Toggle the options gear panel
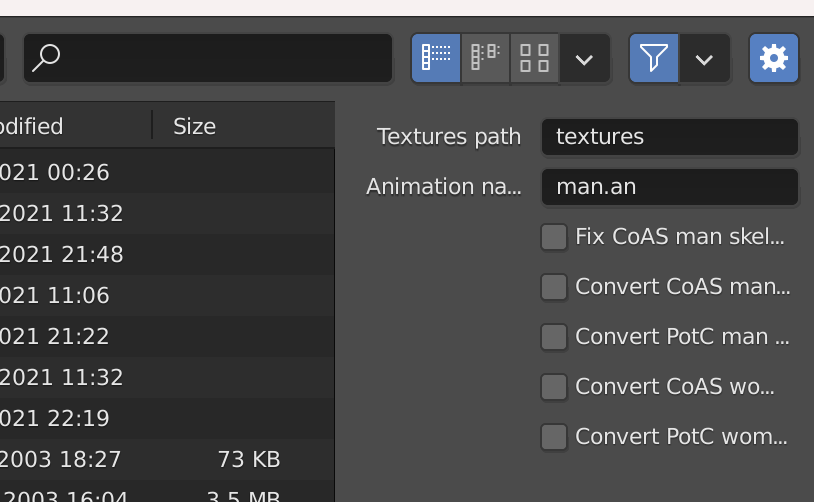Screen dimensions: 814x502 (x=774, y=59)
